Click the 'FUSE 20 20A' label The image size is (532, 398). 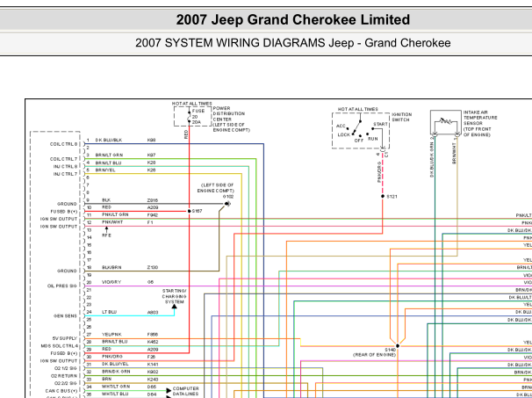coord(198,117)
